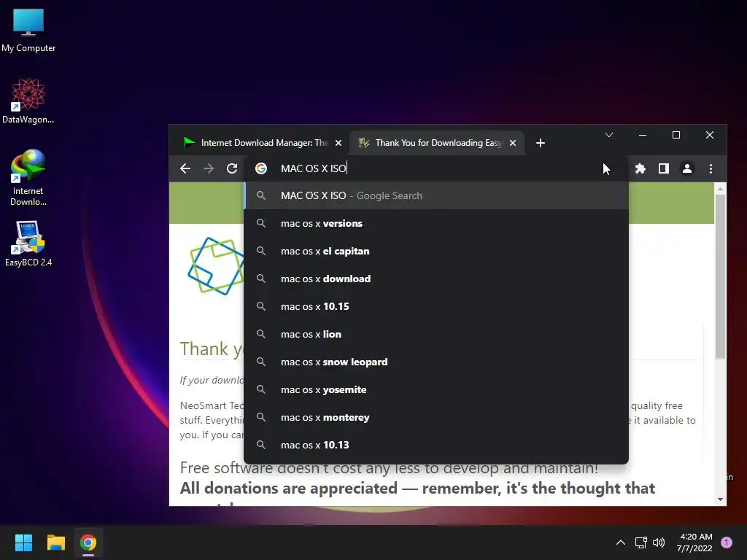The height and width of the screenshot is (560, 747).
Task: Click the scrollbar down arrow
Action: pos(720,499)
